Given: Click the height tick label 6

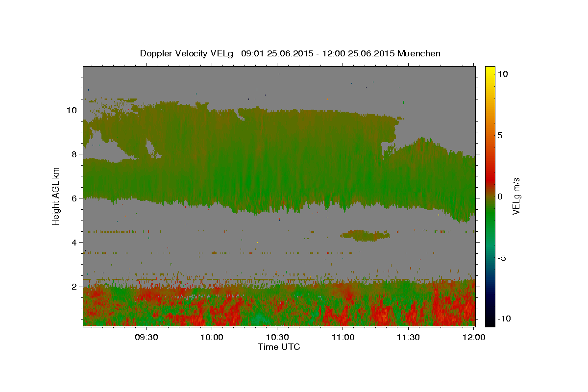Looking at the screenshot, I should [x=74, y=198].
